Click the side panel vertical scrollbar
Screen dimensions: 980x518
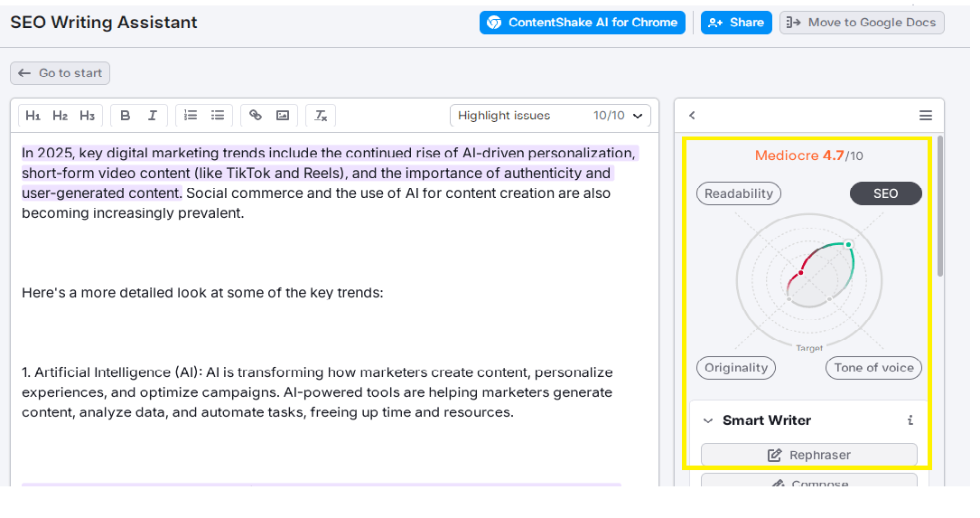tap(940, 206)
